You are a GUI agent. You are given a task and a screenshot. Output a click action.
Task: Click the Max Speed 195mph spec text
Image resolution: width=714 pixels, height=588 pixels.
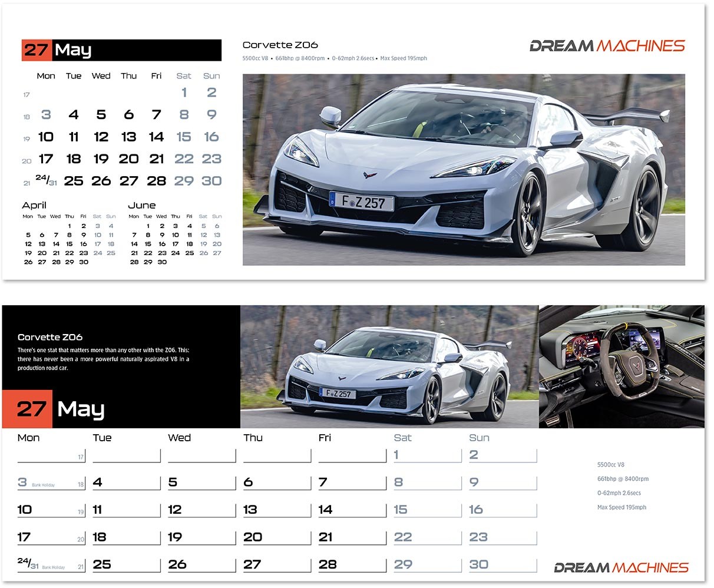pyautogui.click(x=622, y=507)
